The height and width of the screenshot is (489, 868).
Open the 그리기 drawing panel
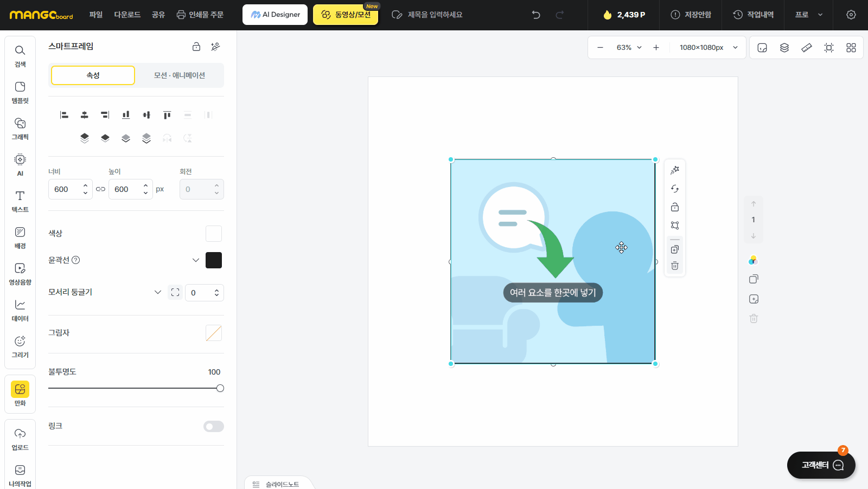tap(20, 346)
